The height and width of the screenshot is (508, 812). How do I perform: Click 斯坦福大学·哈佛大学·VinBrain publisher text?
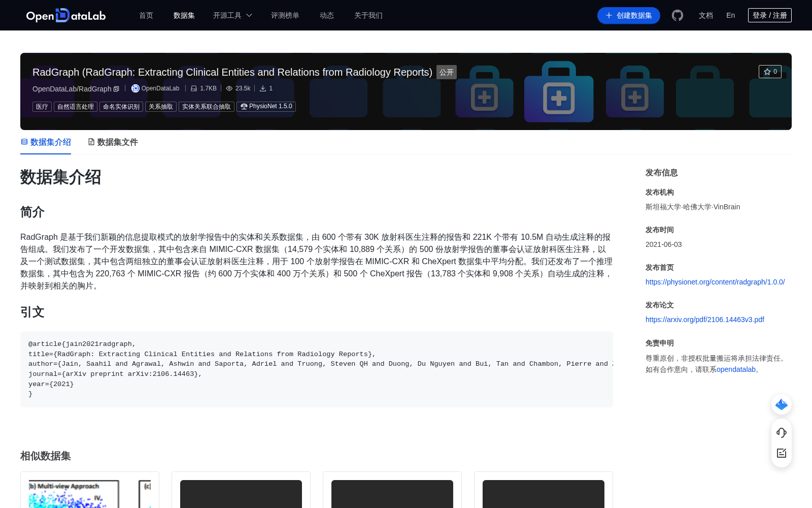pos(693,207)
